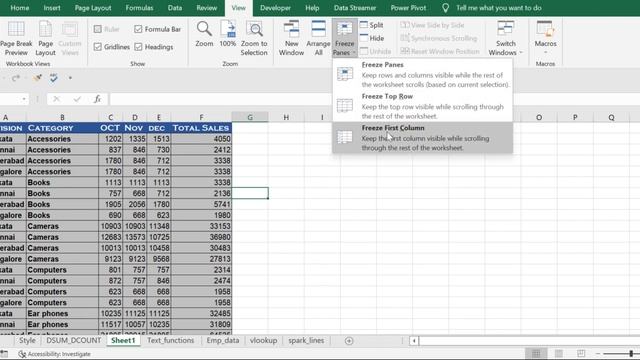Click the zoom slider handle in status bar

coord(631,353)
